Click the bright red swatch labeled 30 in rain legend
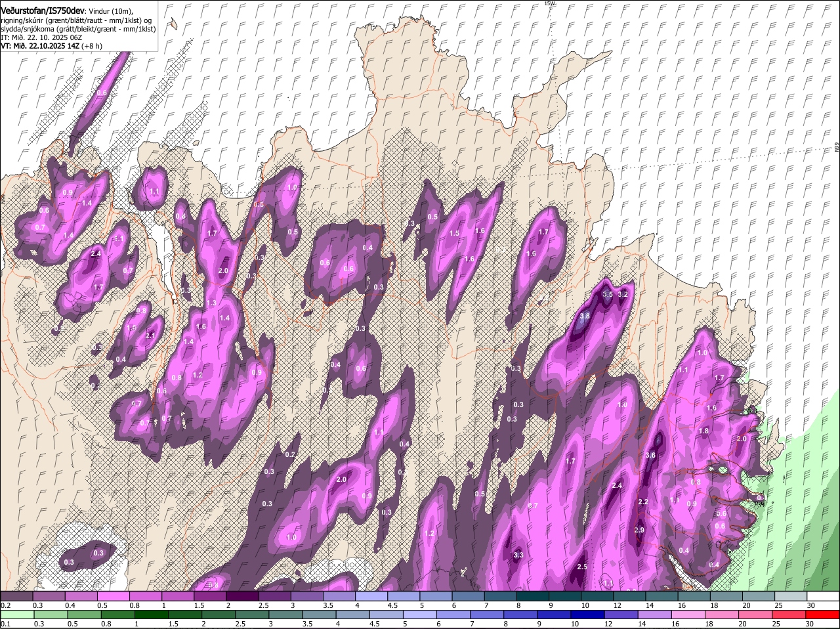This screenshot has width=840, height=629. (824, 615)
